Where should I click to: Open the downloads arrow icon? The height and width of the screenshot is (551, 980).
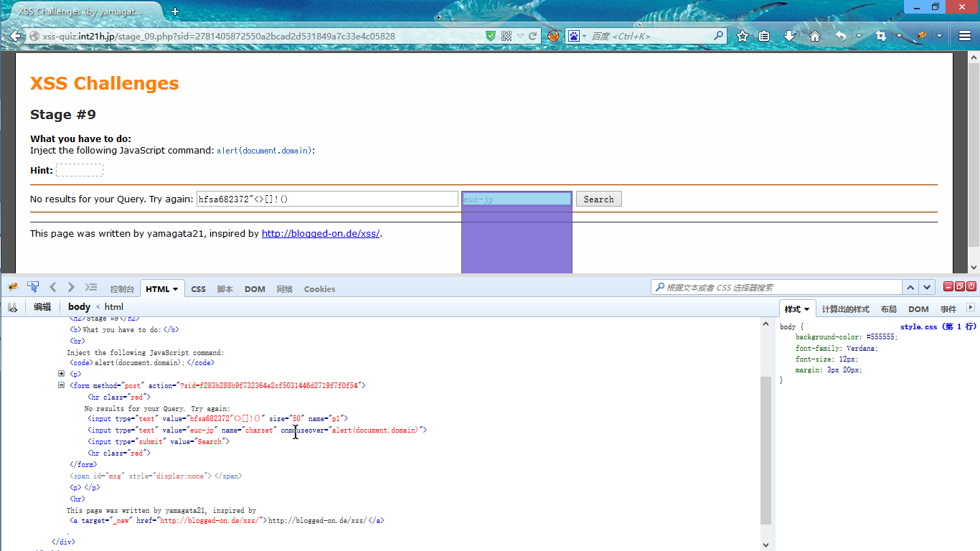(790, 36)
